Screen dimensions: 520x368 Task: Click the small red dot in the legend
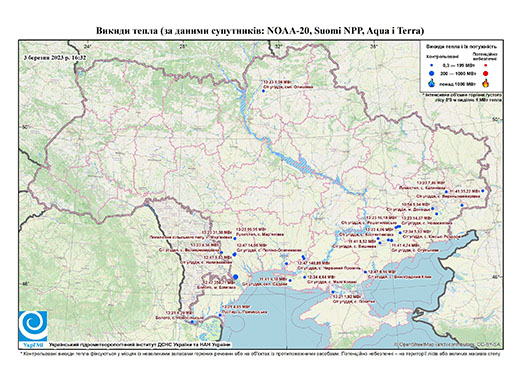(485, 66)
